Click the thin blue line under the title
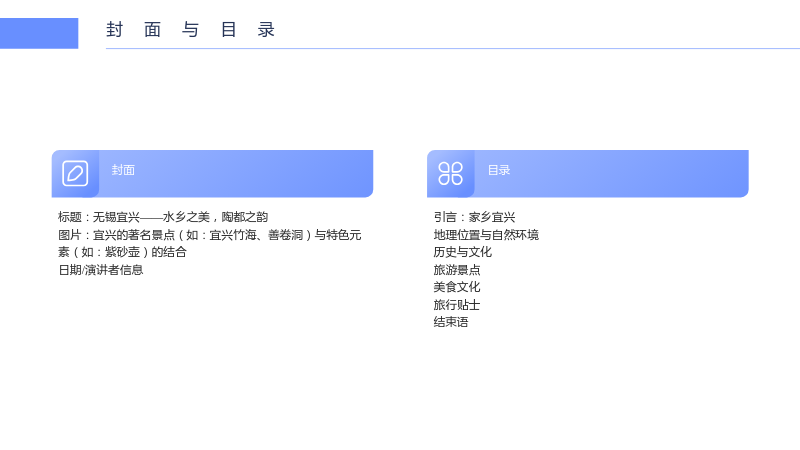The width and height of the screenshot is (800, 450). 453,48
